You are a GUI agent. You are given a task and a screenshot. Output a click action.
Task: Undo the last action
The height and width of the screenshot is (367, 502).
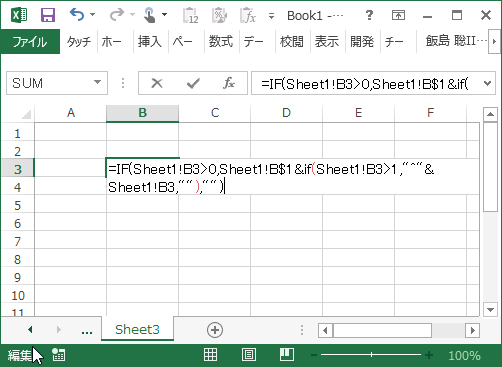pos(77,15)
